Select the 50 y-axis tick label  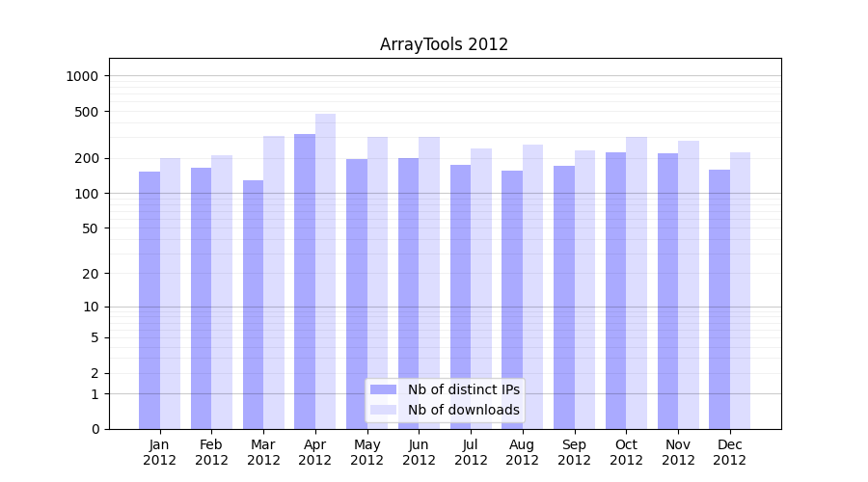(90, 228)
